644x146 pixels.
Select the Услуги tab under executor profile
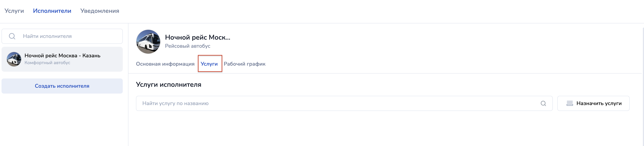point(209,64)
